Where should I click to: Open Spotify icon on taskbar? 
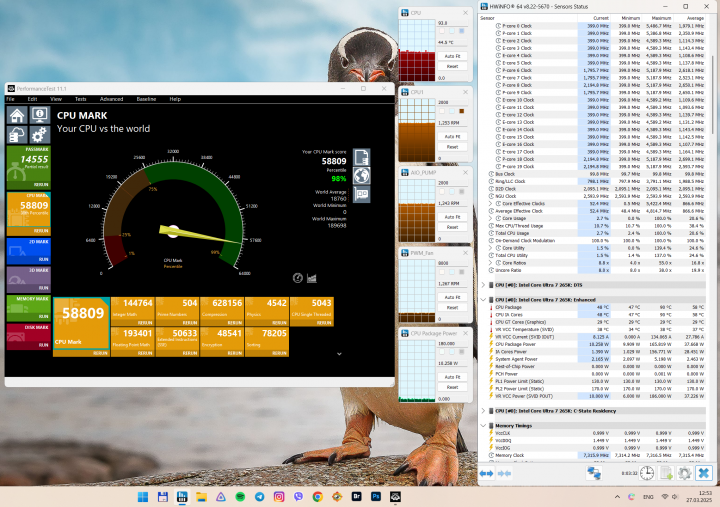click(x=240, y=496)
